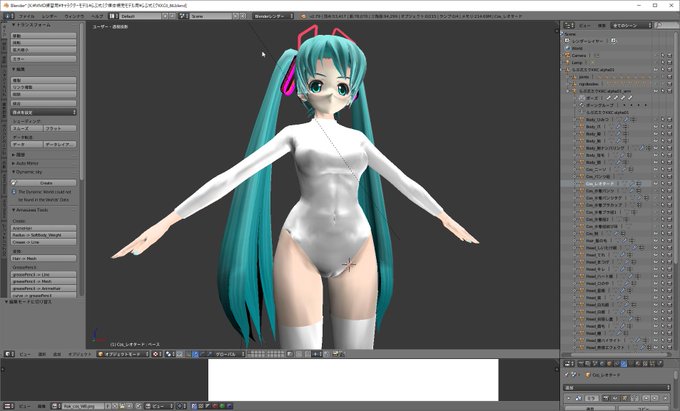Image resolution: width=680 pixels, height=411 pixels.
Task: Enable the scale manipulator toggle
Action: tap(209, 354)
